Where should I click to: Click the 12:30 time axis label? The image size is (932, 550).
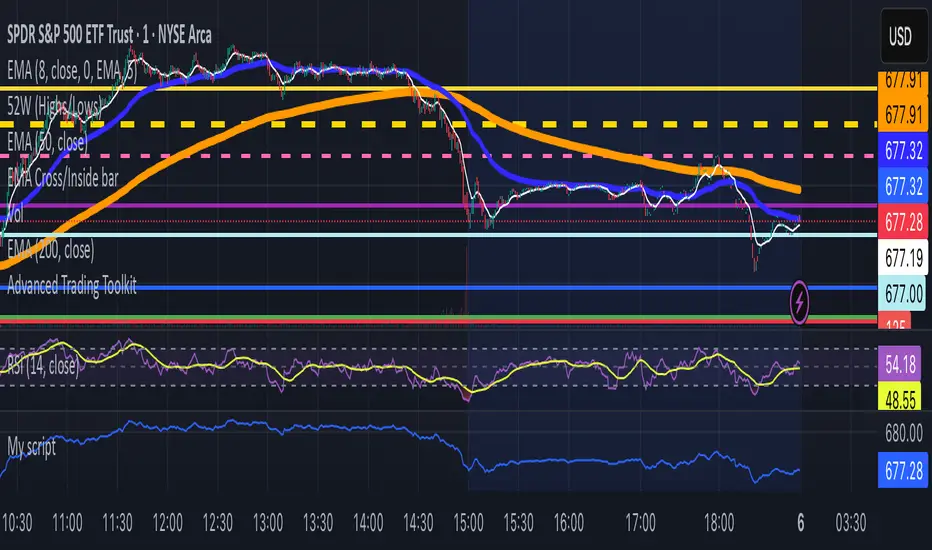[218, 523]
